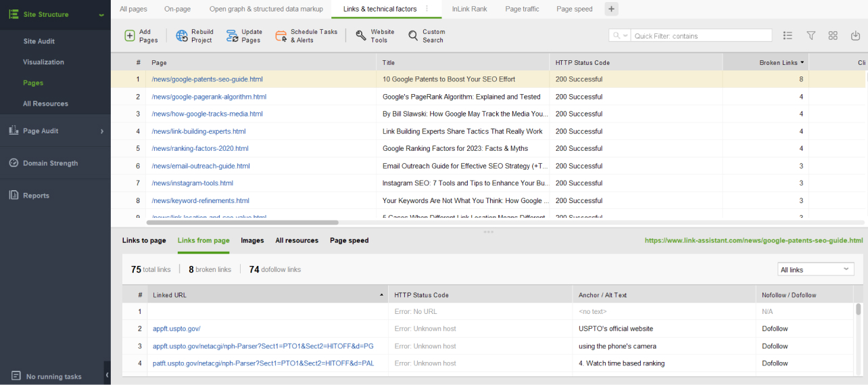
Task: Open google-pagerank-algorithm.html page link
Action: (x=210, y=97)
